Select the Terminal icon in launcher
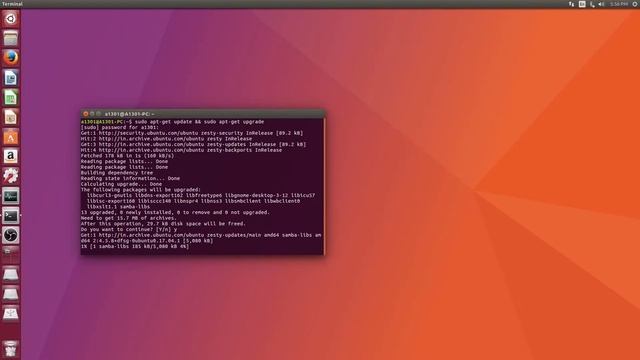Screen dimensions: 640x360 [x=11, y=216]
